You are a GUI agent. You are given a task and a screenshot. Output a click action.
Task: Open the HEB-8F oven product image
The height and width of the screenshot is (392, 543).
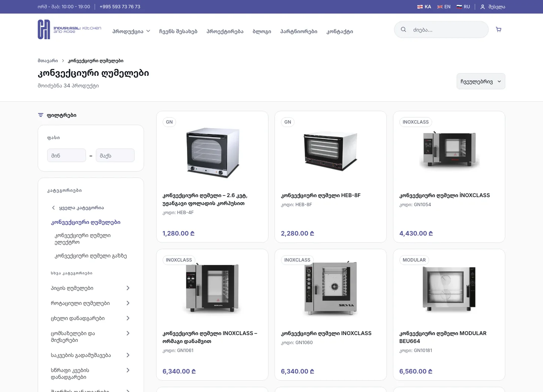click(x=331, y=151)
